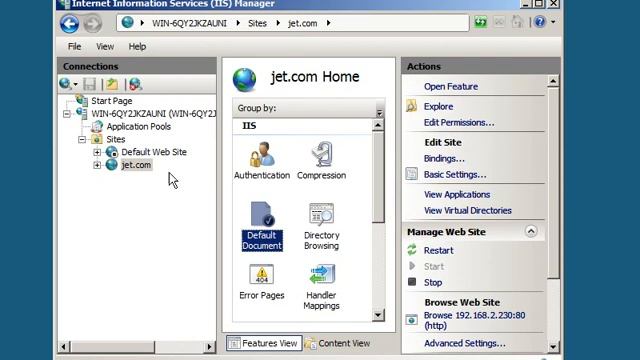Viewport: 640px width, 360px height.
Task: Collapse the WIN-6QY2JKZAUNI server node
Action: (67, 114)
